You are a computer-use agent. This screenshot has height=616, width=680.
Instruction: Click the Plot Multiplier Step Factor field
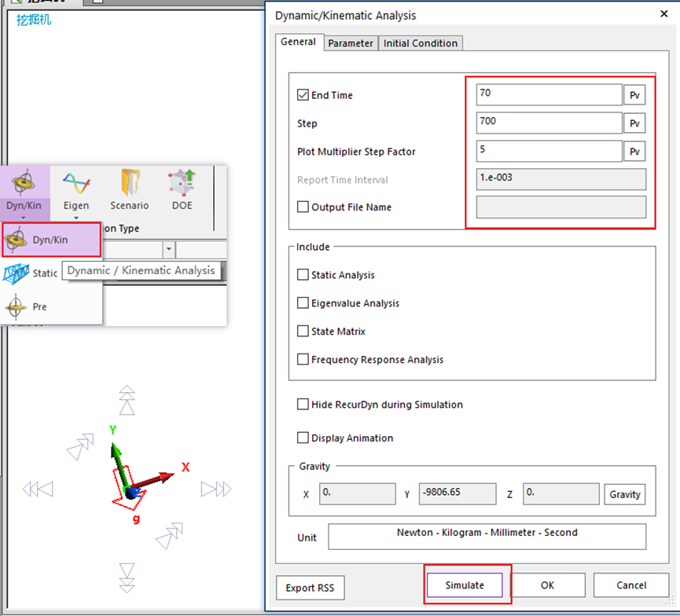point(549,152)
